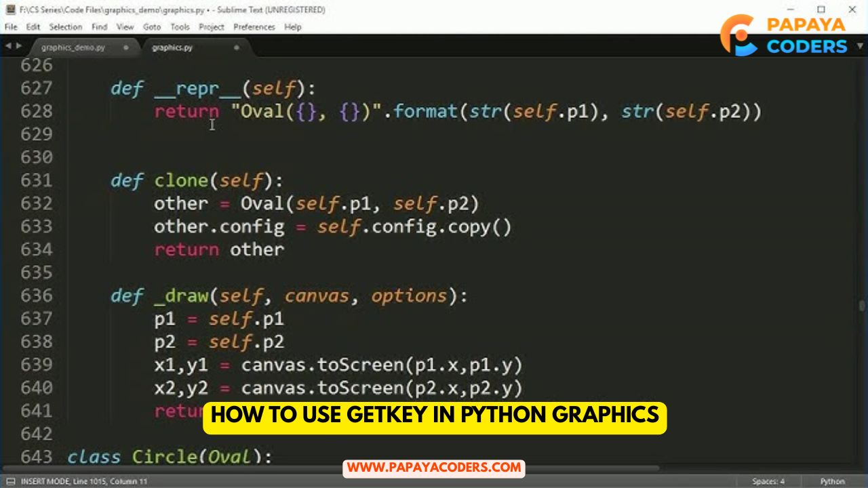868x488 pixels.
Task: Open the Preferences menu
Action: click(254, 27)
